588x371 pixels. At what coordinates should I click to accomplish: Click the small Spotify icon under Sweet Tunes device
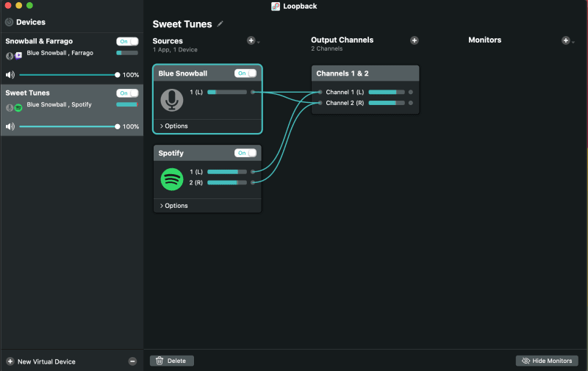[18, 108]
